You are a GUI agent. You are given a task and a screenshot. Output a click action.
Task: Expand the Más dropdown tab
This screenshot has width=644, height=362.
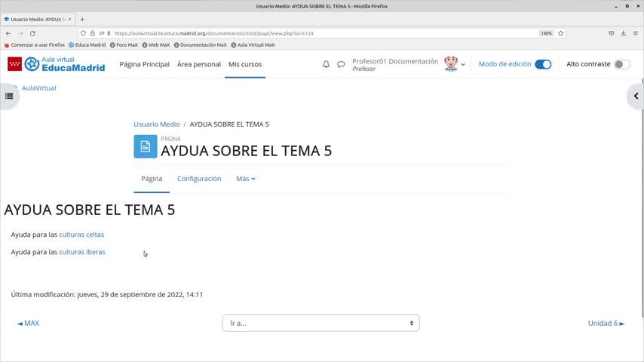pos(246,179)
